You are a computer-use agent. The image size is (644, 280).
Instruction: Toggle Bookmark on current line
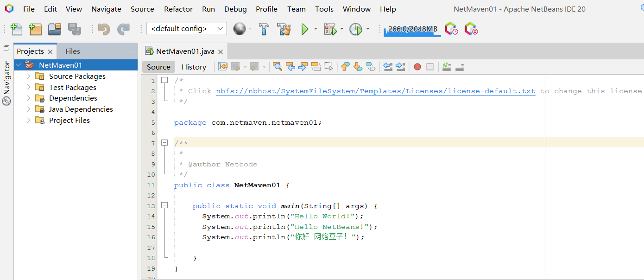371,67
